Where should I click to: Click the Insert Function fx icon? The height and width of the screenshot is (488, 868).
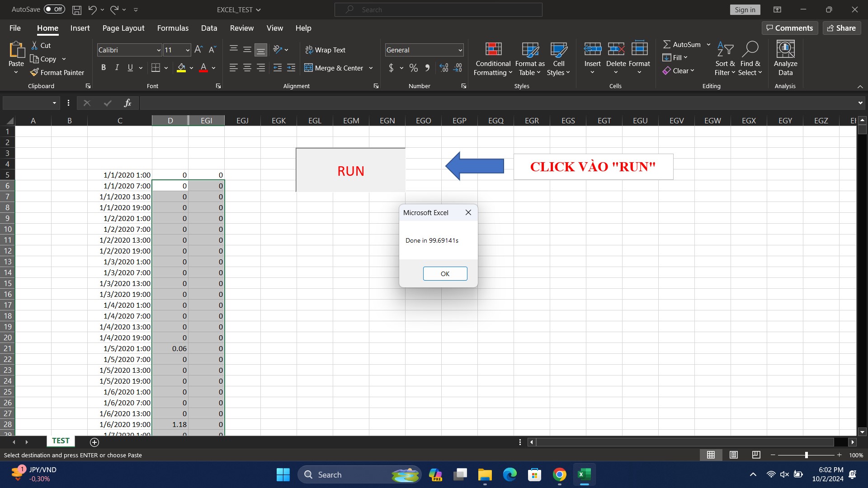pos(127,103)
